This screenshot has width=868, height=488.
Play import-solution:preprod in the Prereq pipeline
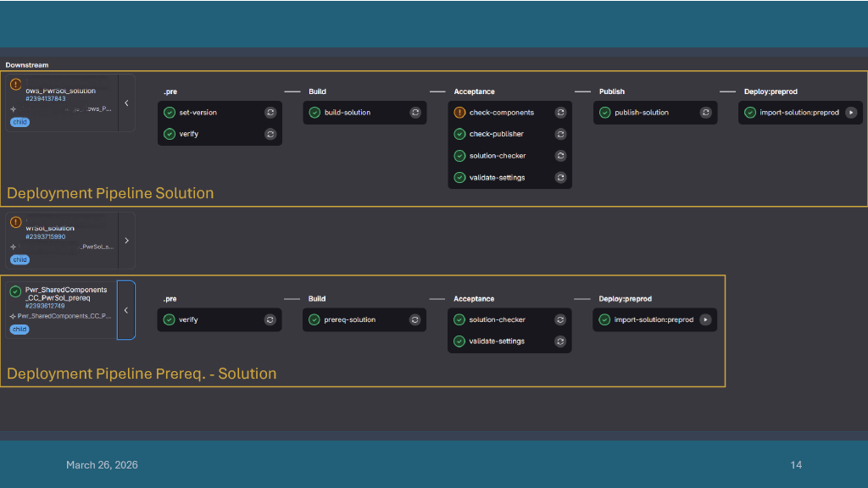(x=705, y=319)
